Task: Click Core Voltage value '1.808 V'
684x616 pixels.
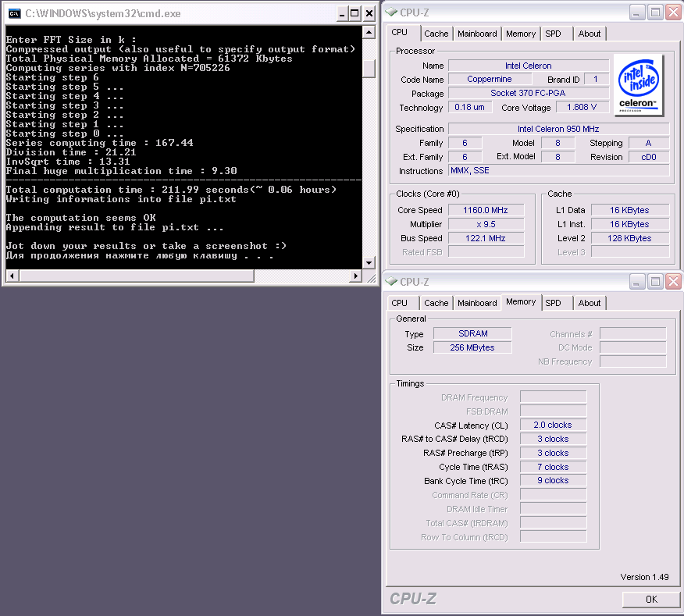Action: tap(582, 107)
